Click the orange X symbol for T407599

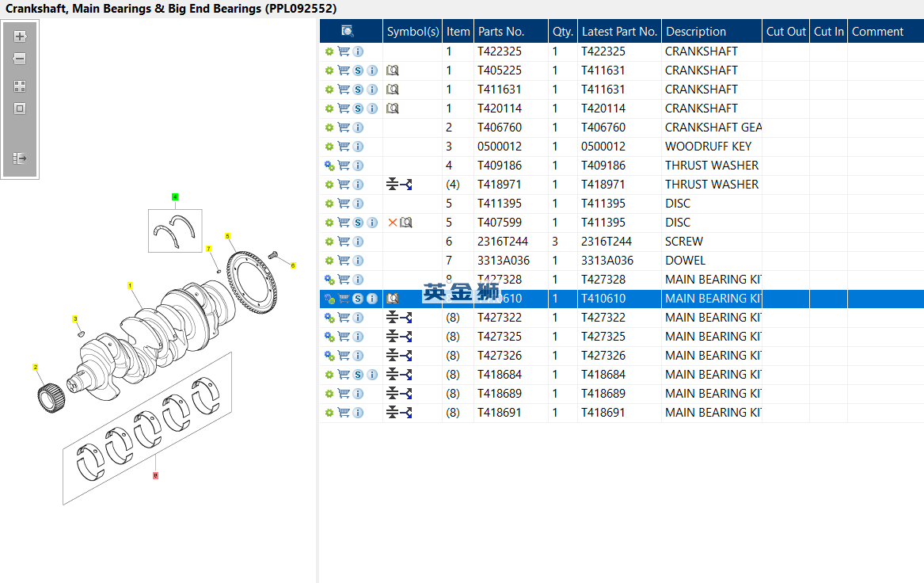pyautogui.click(x=392, y=223)
